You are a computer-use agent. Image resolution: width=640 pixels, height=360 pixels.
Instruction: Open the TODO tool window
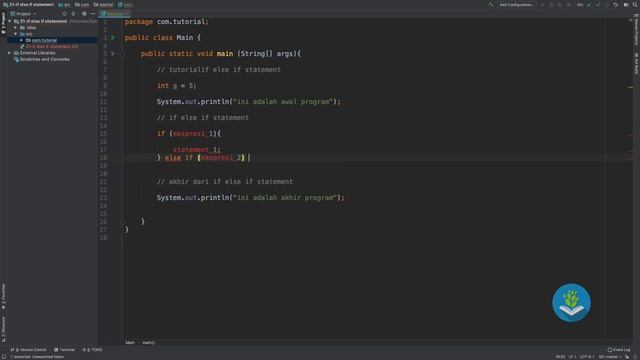(92, 350)
